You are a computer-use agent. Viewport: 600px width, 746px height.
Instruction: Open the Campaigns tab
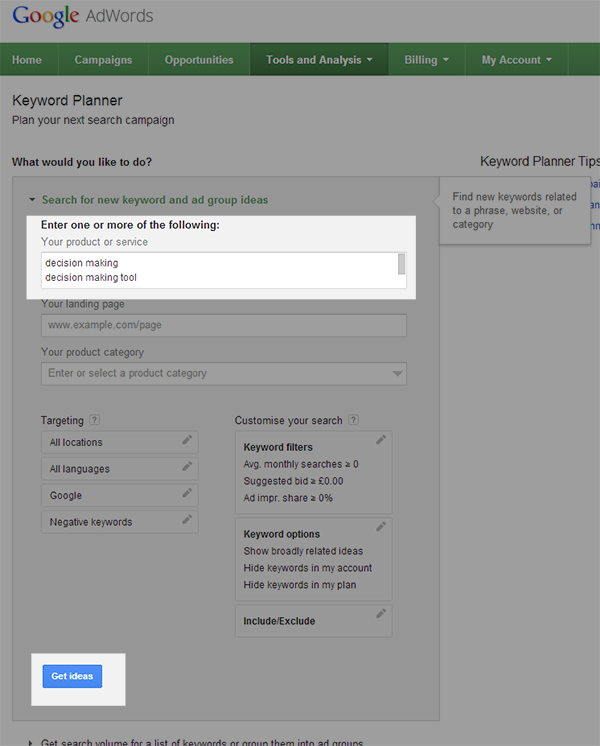coord(103,60)
